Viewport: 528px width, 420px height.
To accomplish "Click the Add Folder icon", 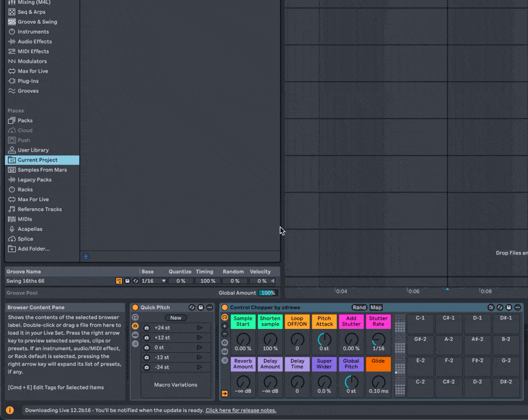I will [x=12, y=249].
